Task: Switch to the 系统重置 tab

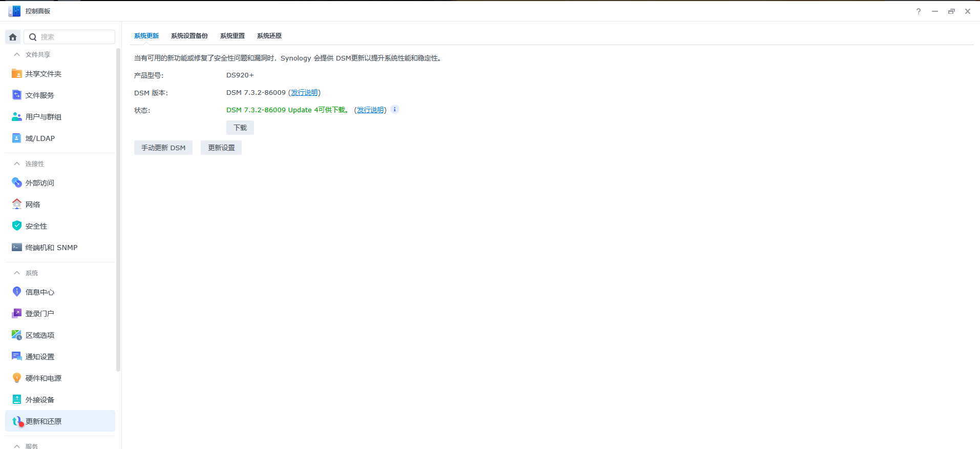Action: point(232,36)
